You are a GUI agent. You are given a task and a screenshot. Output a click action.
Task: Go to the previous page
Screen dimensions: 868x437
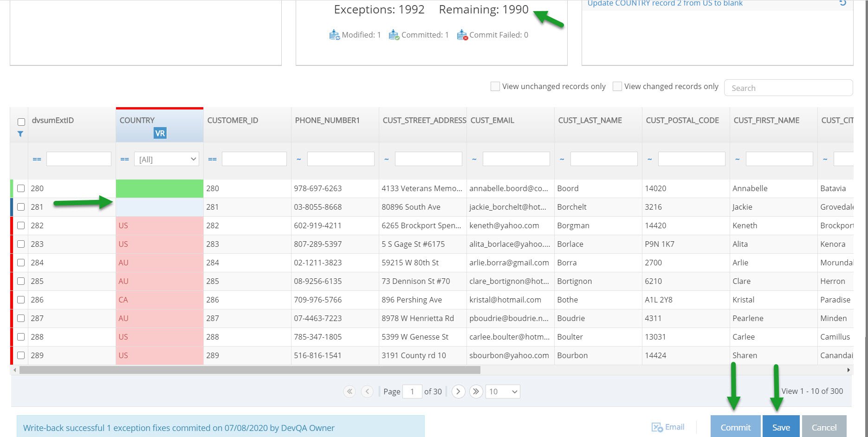click(367, 392)
